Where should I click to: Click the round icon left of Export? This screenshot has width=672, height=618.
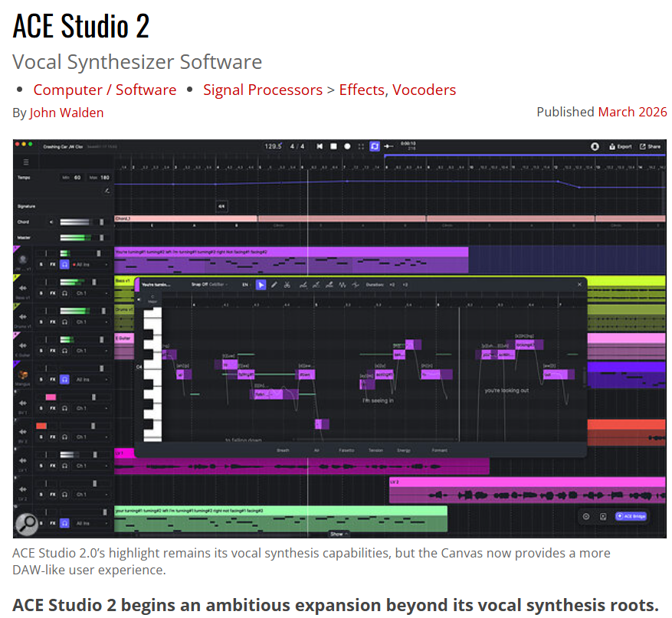coord(595,146)
